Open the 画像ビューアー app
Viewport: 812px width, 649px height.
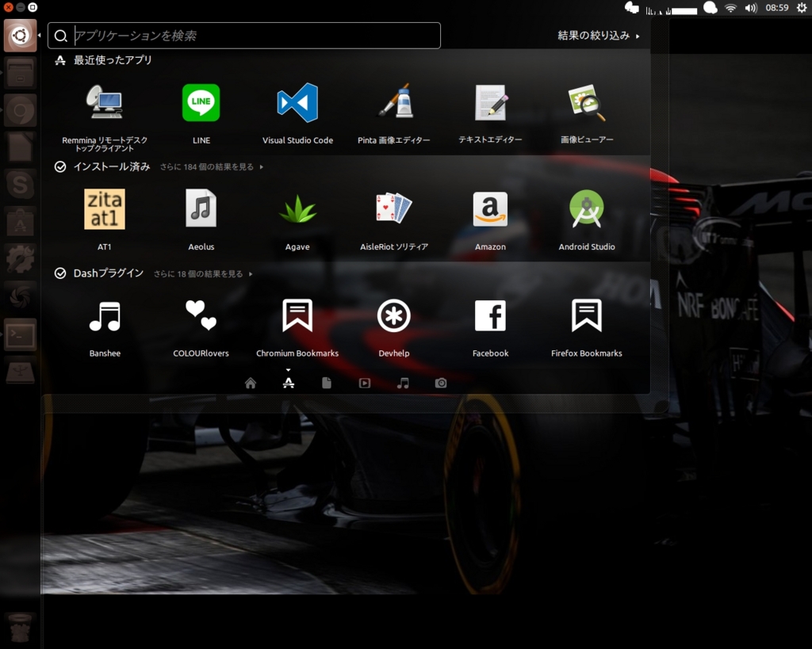coord(586,114)
